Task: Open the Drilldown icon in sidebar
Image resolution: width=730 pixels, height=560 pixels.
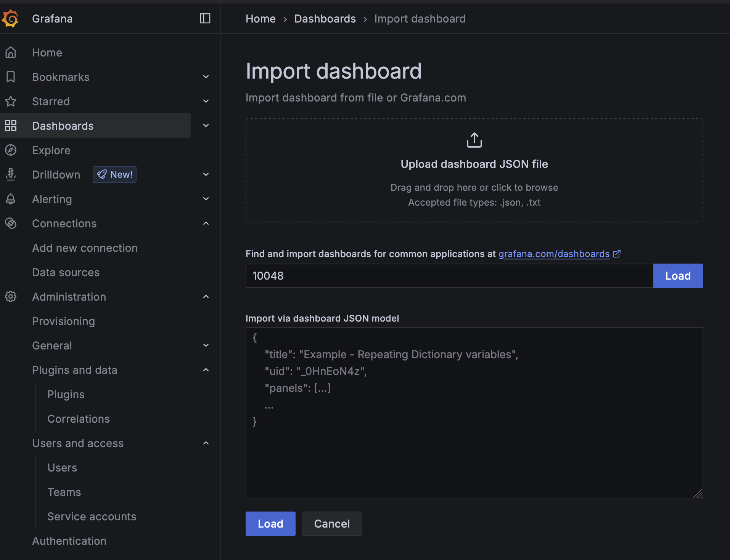Action: pos(11,174)
